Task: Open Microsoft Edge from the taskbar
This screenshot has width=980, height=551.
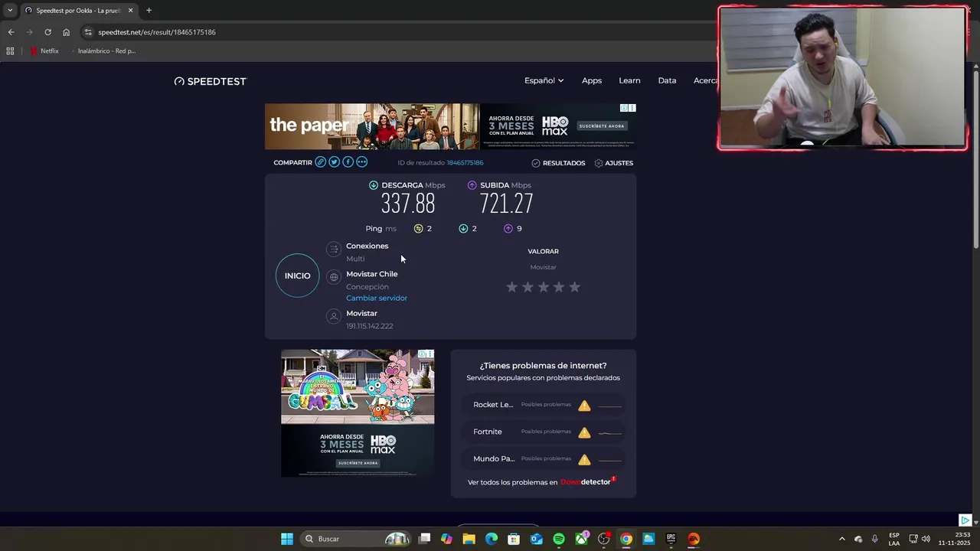Action: coord(492,539)
